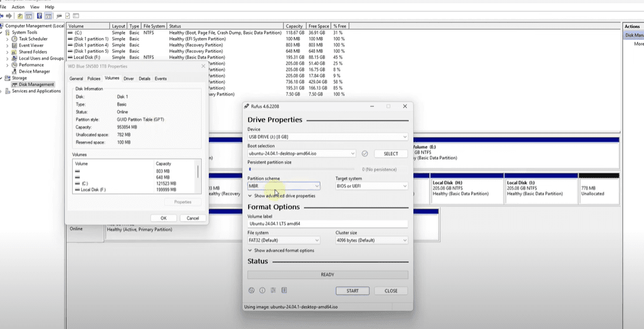Click the persistent partition size slider
The width and height of the screenshot is (644, 329).
(300, 169)
